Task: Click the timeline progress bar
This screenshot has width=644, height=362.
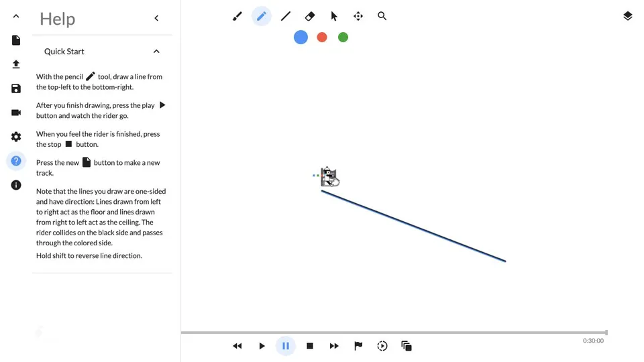Action: point(394,333)
